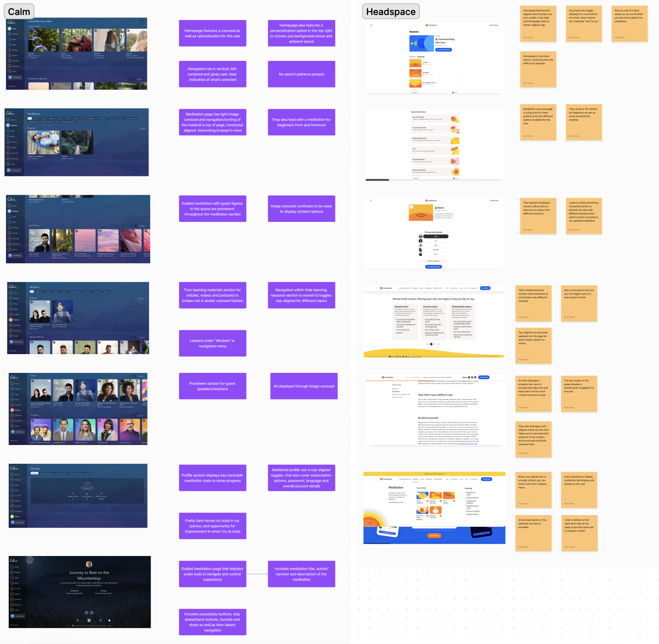Select the Calm Meditation page screenshot

tap(77, 142)
